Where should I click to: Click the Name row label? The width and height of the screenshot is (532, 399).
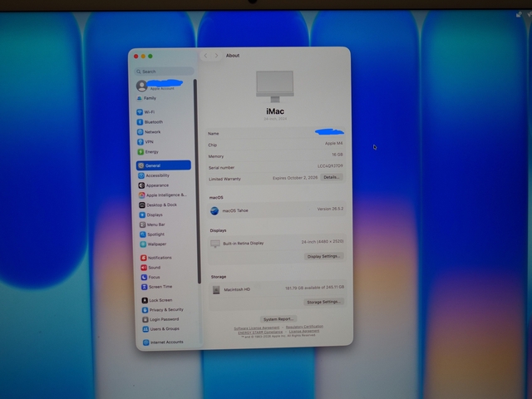coord(214,134)
